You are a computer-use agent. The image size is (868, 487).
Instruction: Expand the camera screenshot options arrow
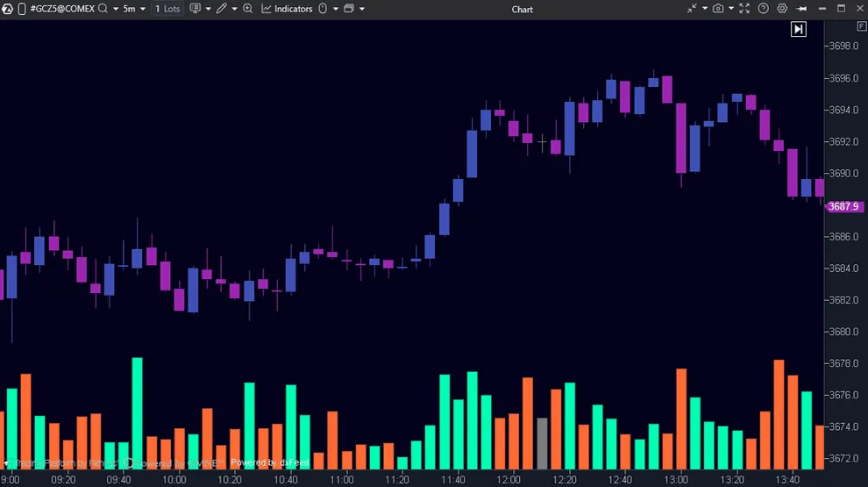730,9
